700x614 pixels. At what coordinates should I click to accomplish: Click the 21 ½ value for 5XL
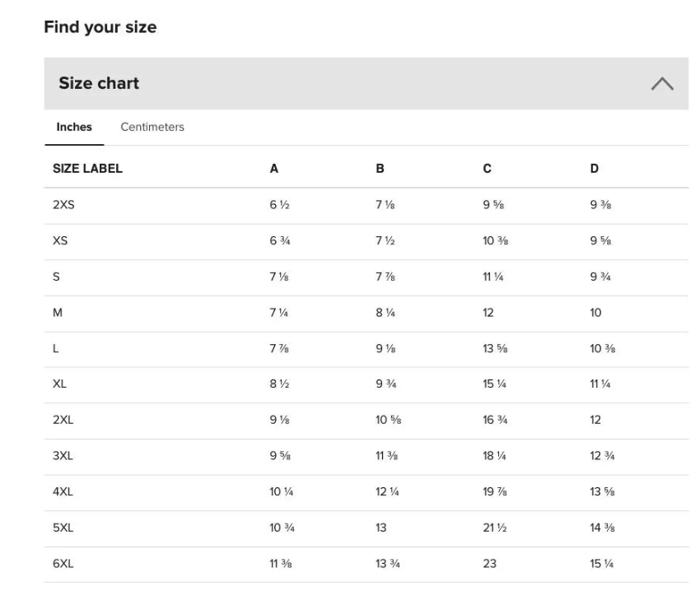click(x=495, y=528)
